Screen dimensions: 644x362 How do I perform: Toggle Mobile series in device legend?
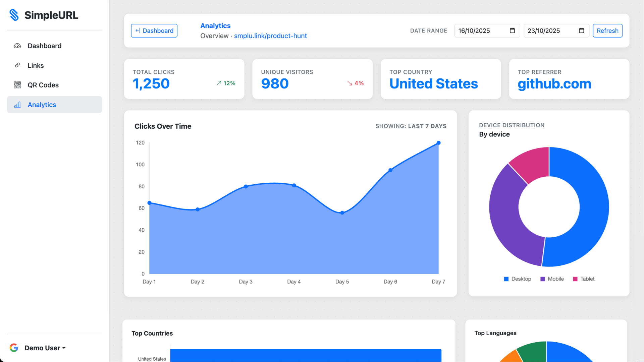[x=552, y=279]
